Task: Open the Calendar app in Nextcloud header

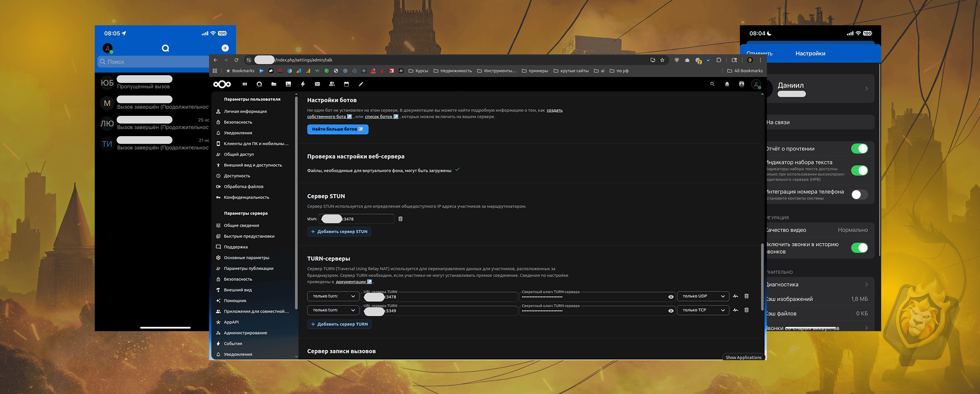Action: click(346, 84)
